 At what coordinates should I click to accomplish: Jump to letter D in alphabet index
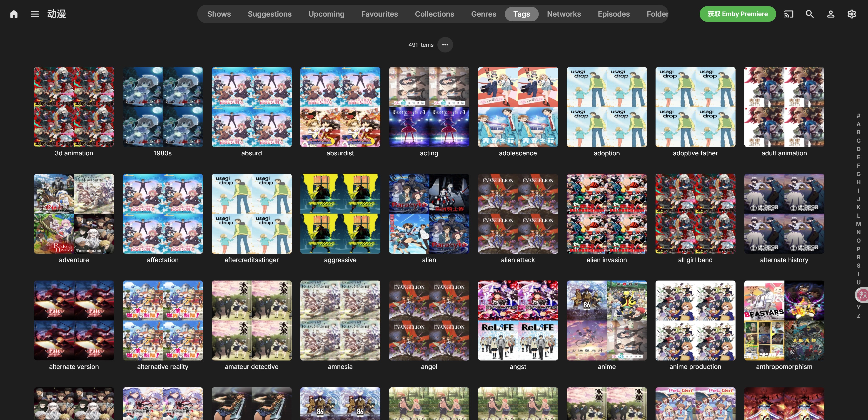[x=858, y=149]
